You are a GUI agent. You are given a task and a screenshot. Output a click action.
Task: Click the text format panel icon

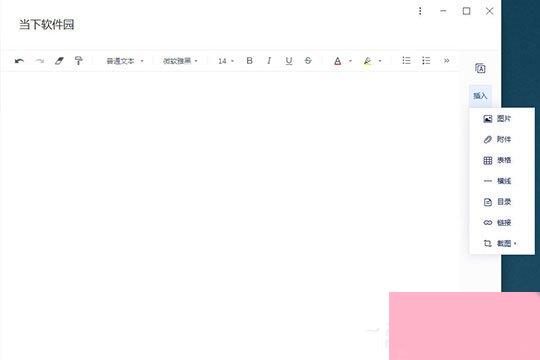[x=480, y=69]
